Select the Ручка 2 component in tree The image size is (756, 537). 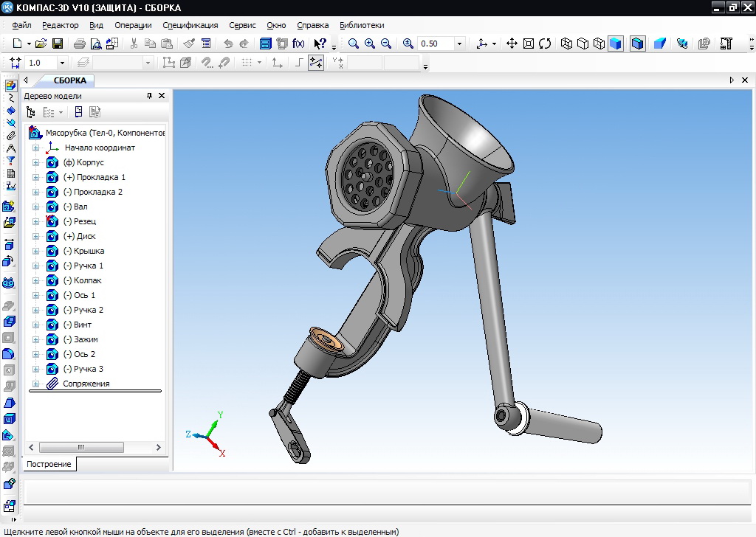click(x=89, y=310)
